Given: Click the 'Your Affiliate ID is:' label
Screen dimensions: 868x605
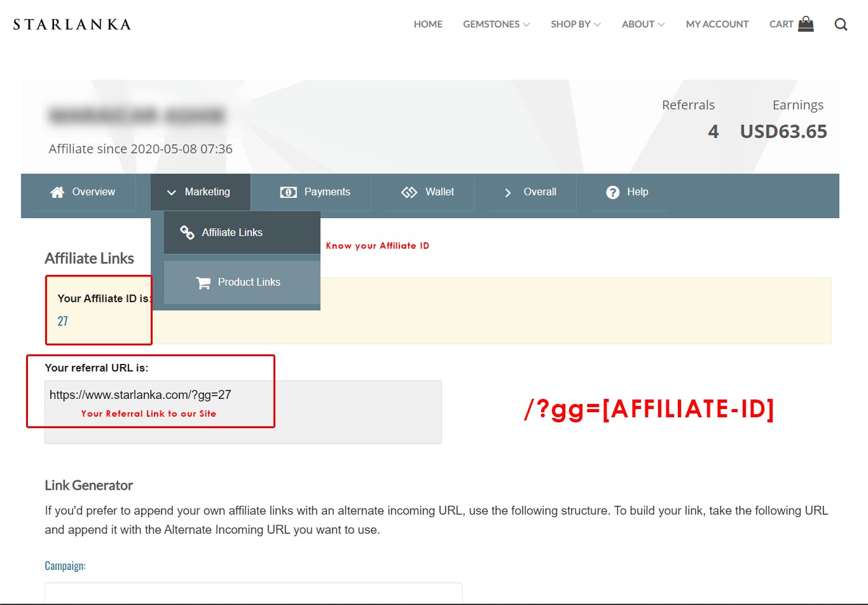Looking at the screenshot, I should coord(104,298).
